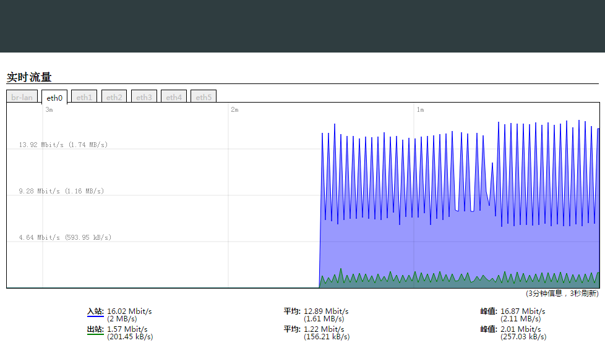Click the inbound value 16.02 Mbit/s
This screenshot has height=364, width=605.
(129, 311)
